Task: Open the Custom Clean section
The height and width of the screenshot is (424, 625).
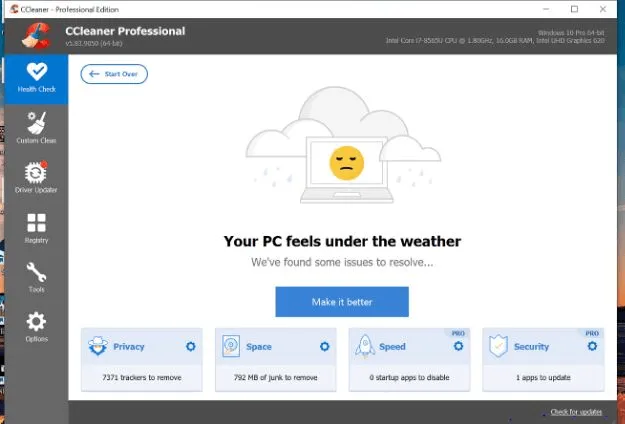Action: 36,128
